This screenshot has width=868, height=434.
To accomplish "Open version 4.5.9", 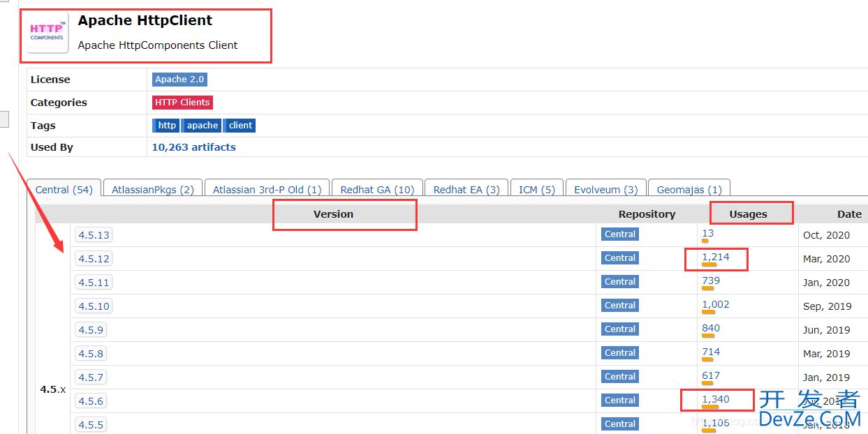I will click(x=91, y=330).
